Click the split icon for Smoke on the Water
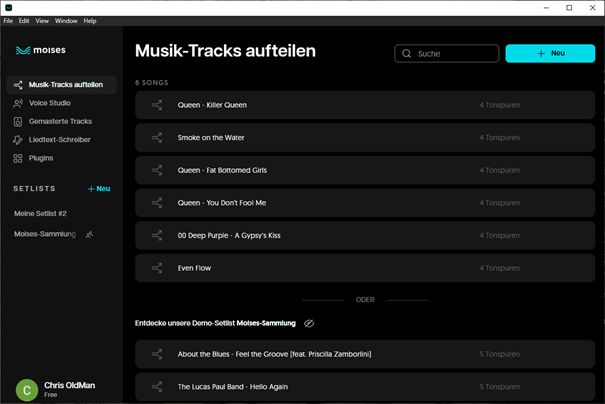Viewport: 605px width, 404px height. point(157,138)
